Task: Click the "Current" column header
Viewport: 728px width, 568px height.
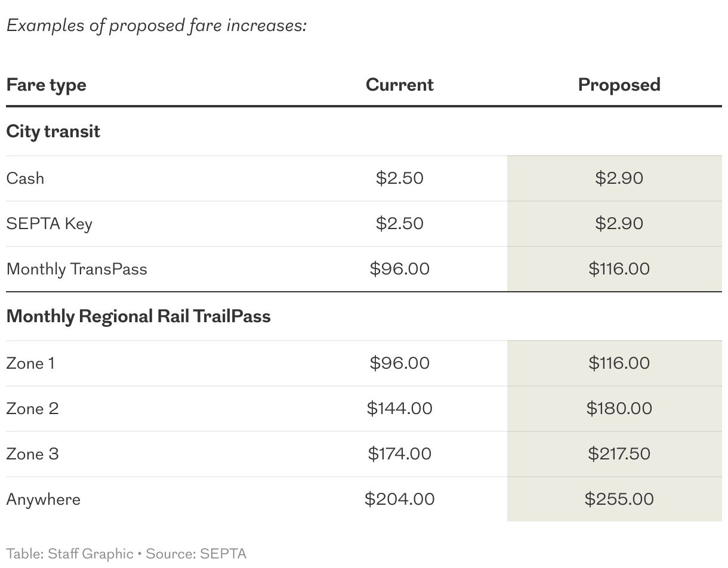Action: coord(399,85)
